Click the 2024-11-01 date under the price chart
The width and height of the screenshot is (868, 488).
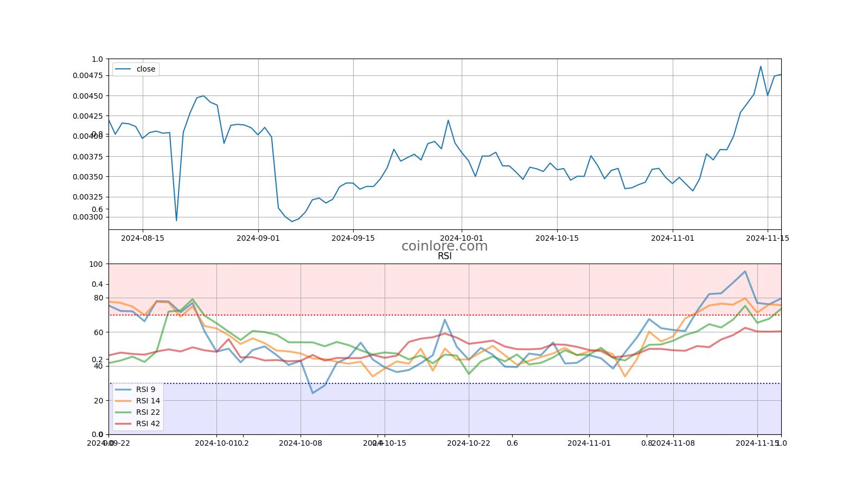[673, 238]
